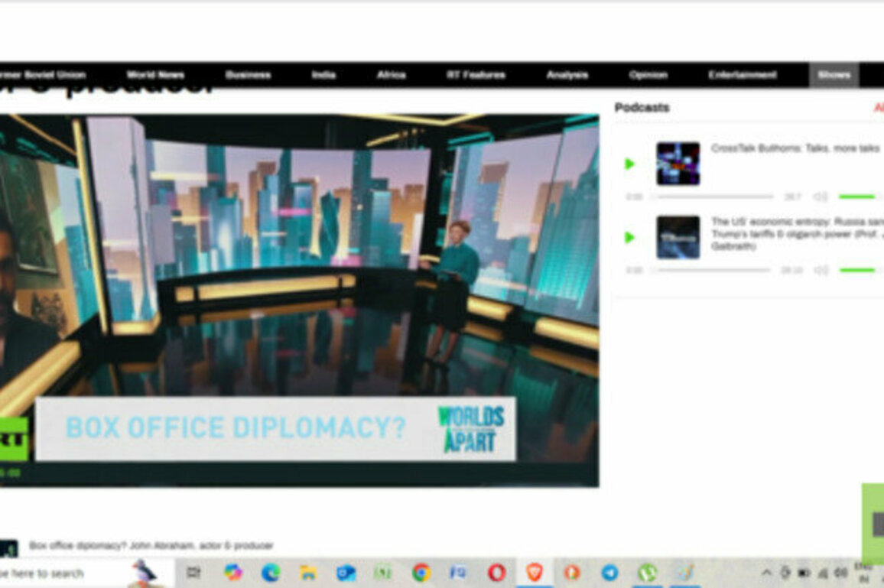Screen dimensions: 884x588
Task: Open the network status tray icon
Action: pos(823,573)
